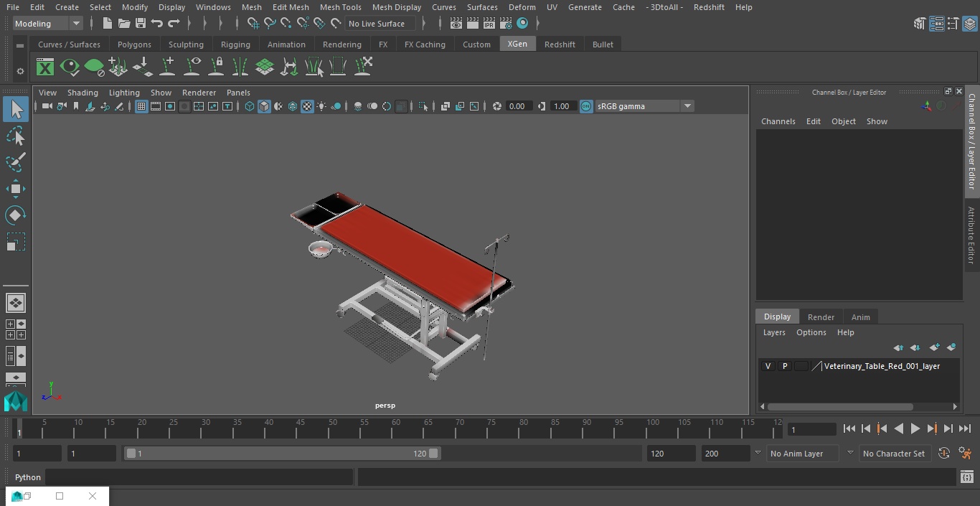The image size is (980, 506).
Task: Toggle the P playback box of layer
Action: 784,366
